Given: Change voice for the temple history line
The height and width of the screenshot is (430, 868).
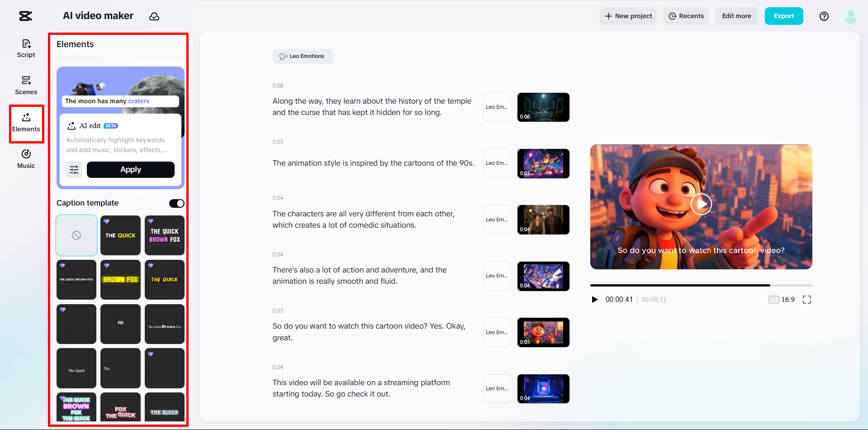Looking at the screenshot, I should pos(498,107).
